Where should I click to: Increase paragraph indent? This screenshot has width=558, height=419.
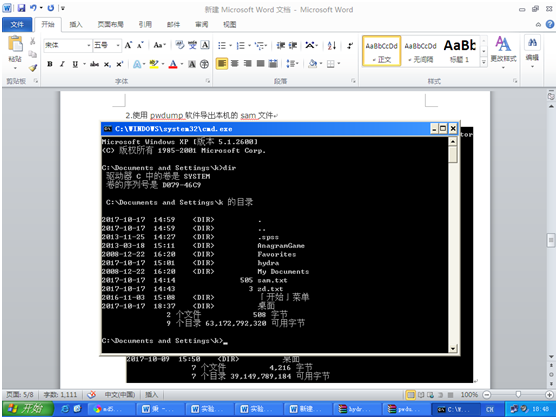293,45
